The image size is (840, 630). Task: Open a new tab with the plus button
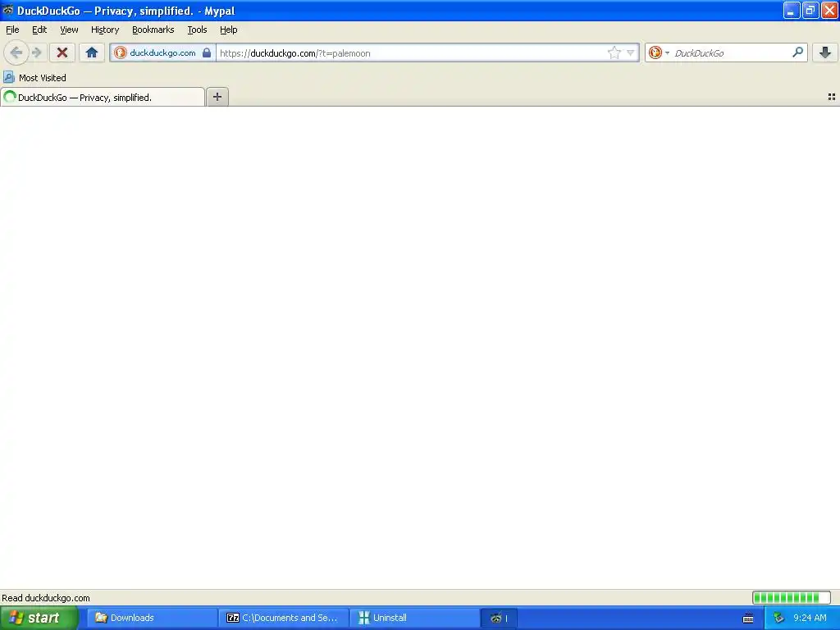click(217, 97)
